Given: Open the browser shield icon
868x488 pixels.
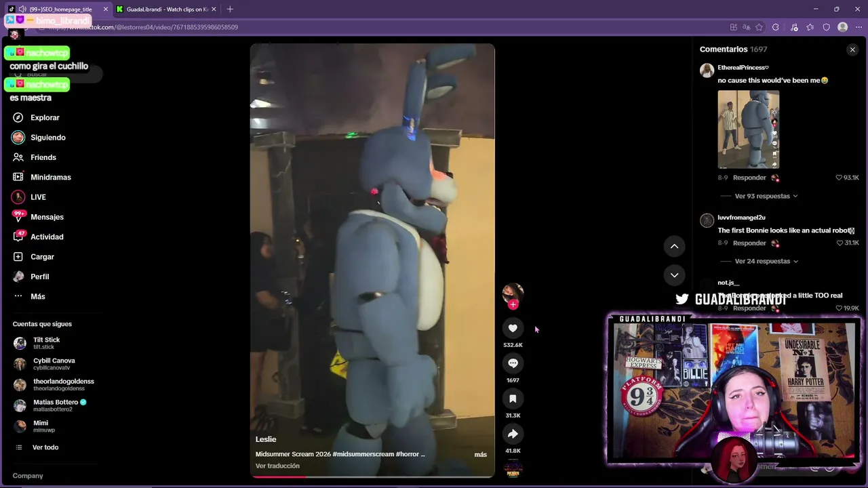Looking at the screenshot, I should pos(826,27).
